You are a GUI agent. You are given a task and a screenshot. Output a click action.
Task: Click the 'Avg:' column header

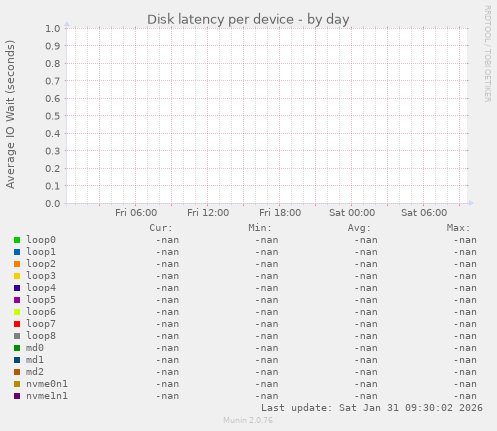[359, 228]
